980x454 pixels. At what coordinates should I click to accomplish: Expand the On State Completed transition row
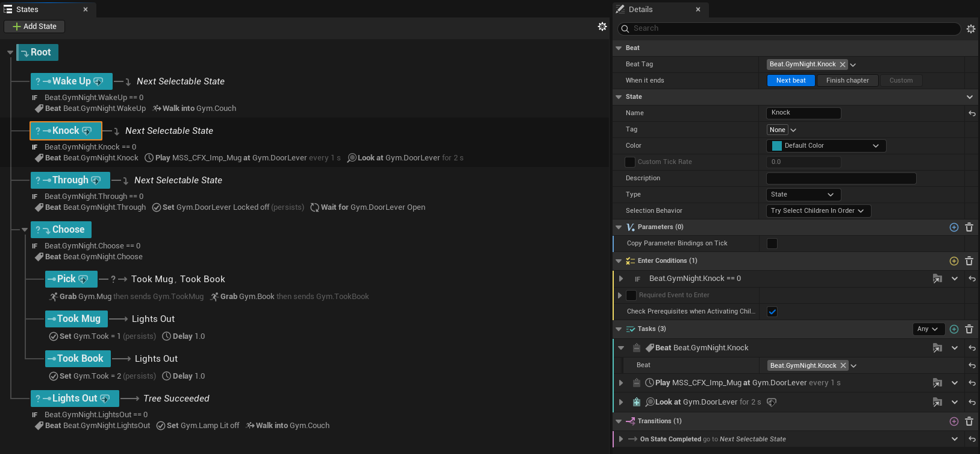[x=620, y=440]
